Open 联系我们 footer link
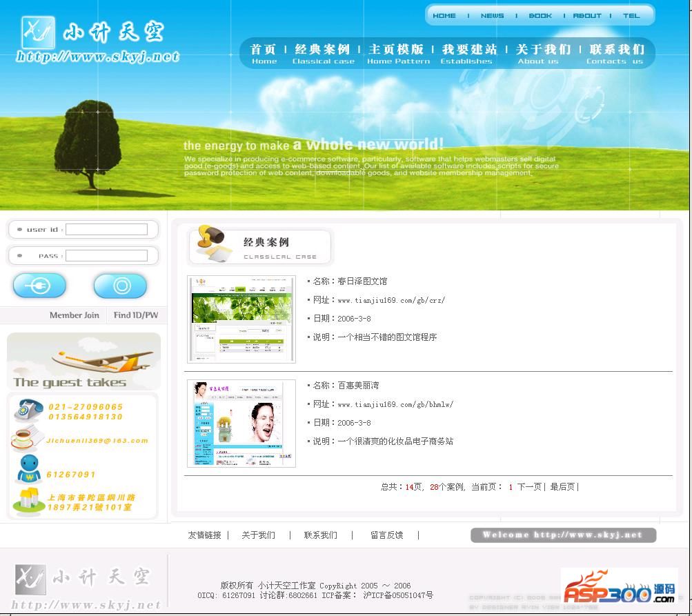This screenshot has width=692, height=616. 320,535
